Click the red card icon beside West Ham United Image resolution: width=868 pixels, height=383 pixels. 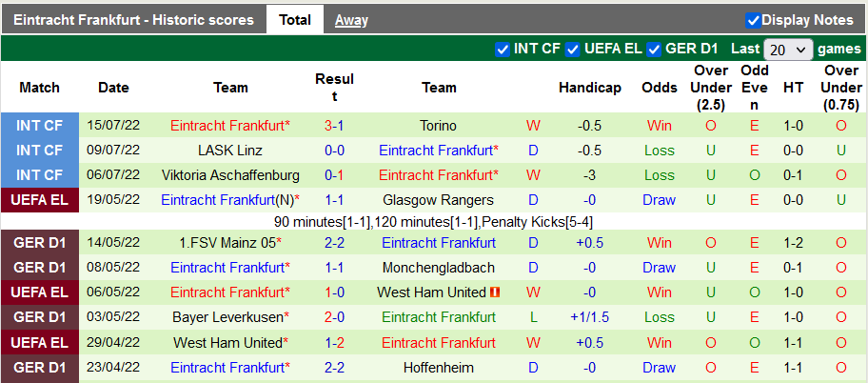495,292
